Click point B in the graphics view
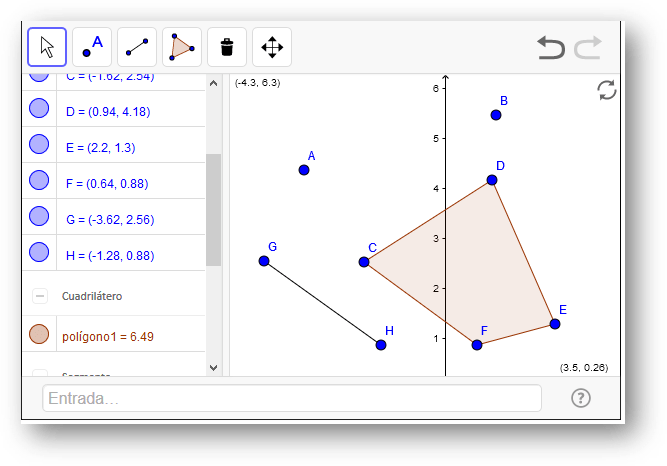The width and height of the screenshot is (667, 466). [x=496, y=115]
